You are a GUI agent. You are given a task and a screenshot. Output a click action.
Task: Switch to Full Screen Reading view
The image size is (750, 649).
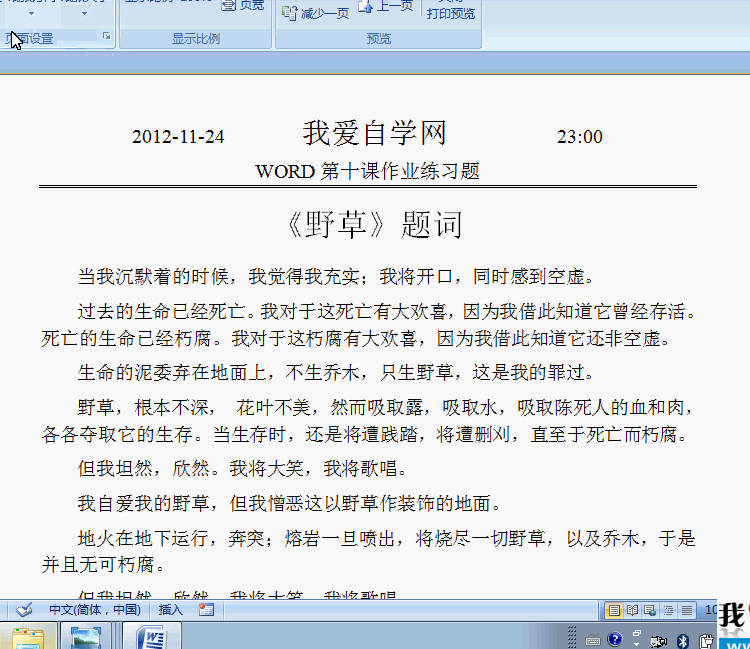point(632,610)
